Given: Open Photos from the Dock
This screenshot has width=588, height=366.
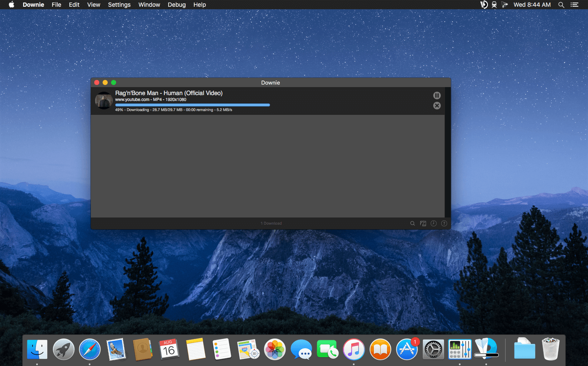Looking at the screenshot, I should click(x=275, y=349).
